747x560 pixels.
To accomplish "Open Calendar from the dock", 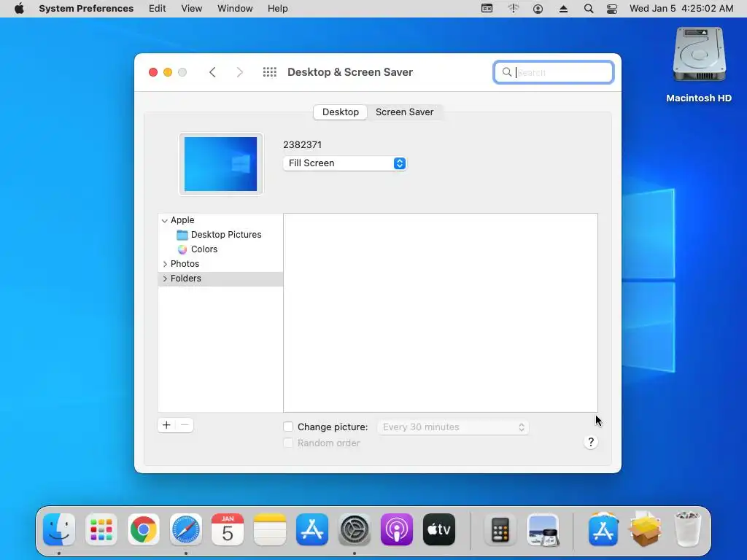I will click(x=228, y=529).
